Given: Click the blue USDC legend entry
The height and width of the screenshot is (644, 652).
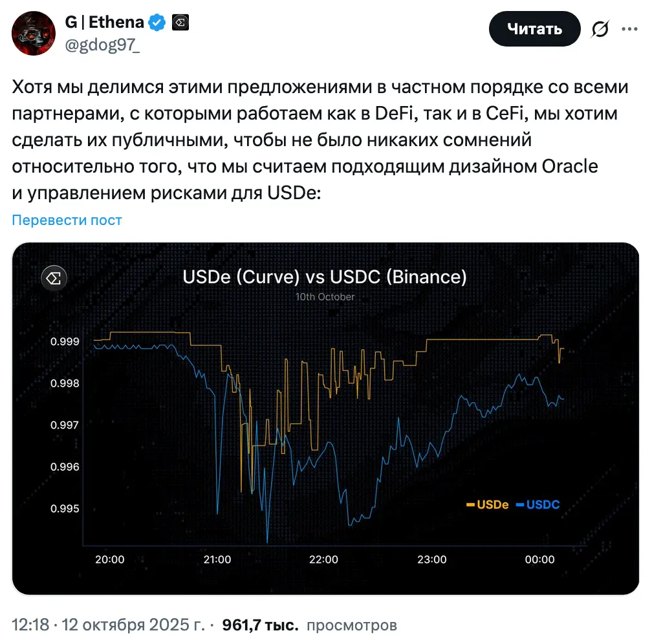Looking at the screenshot, I should click(x=538, y=504).
